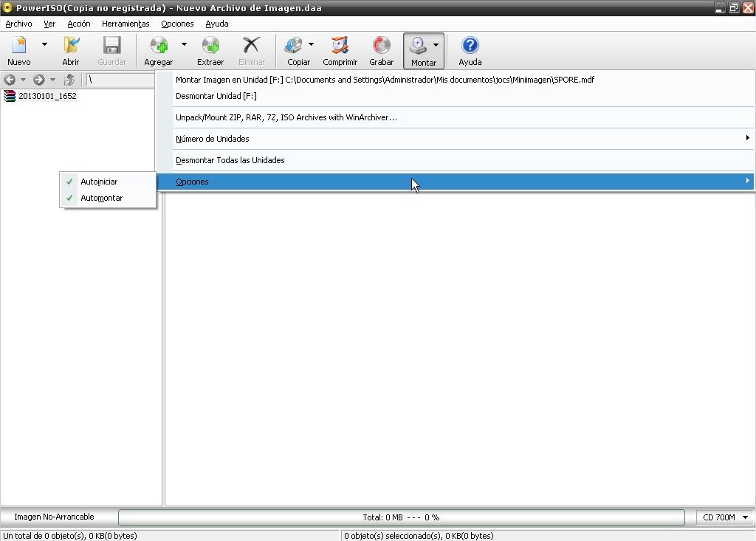The image size is (756, 541).
Task: Click the up one folder icon
Action: [69, 80]
